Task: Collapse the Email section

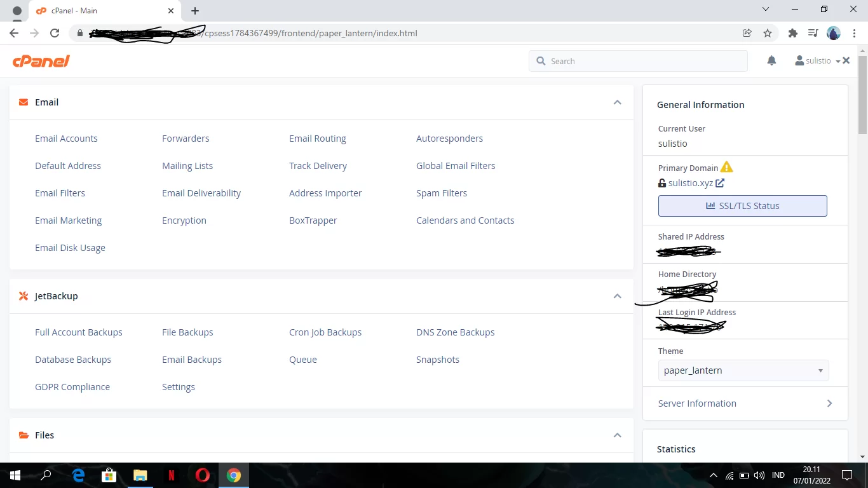Action: coord(617,102)
